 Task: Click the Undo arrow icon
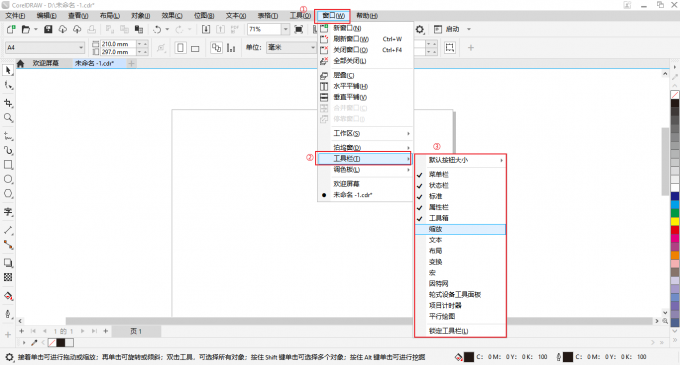click(x=157, y=29)
